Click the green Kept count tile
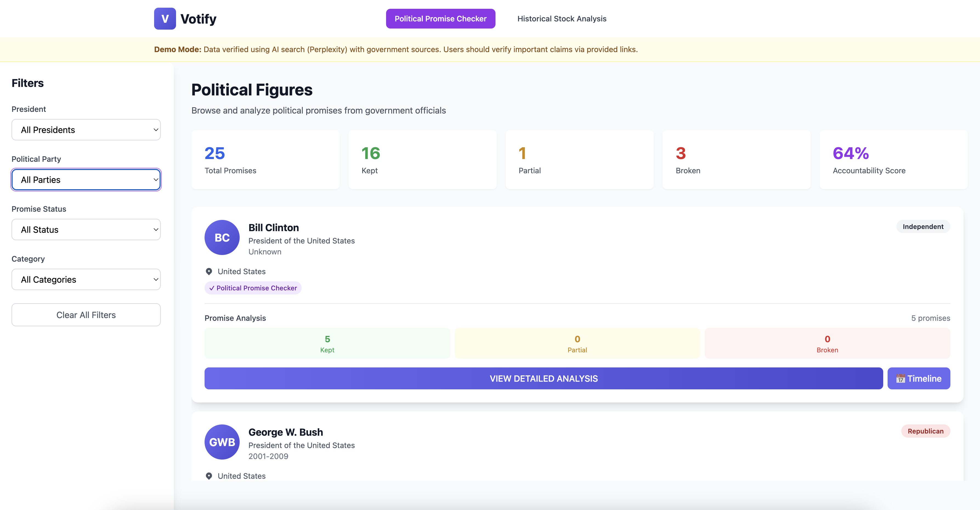Viewport: 980px width, 510px height. (x=327, y=343)
